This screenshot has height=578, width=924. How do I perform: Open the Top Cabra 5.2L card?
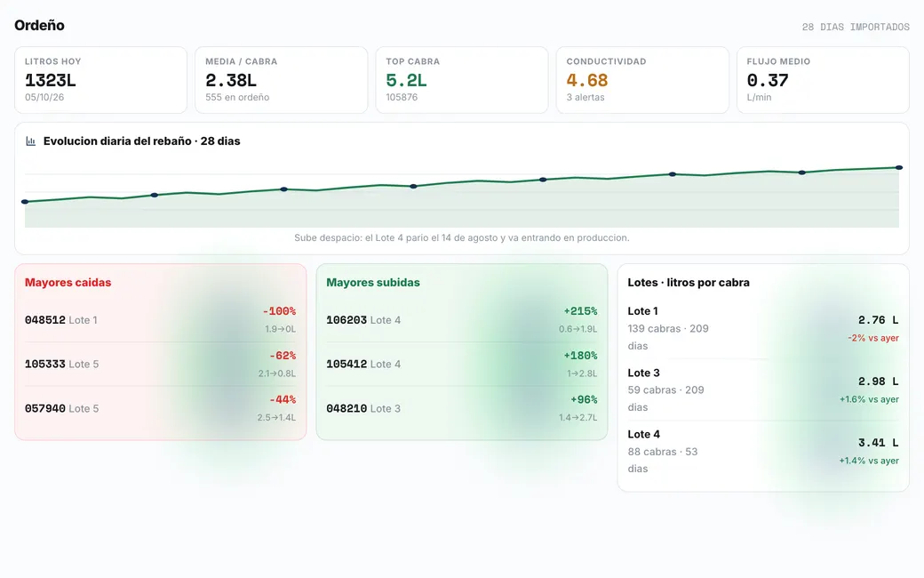pyautogui.click(x=462, y=80)
